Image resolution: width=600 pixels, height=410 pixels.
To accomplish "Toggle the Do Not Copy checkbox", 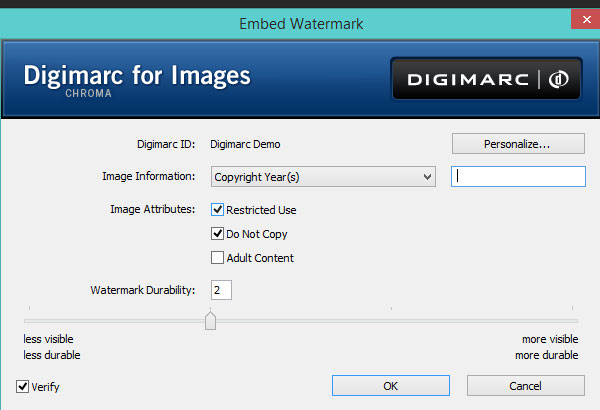I will point(218,234).
